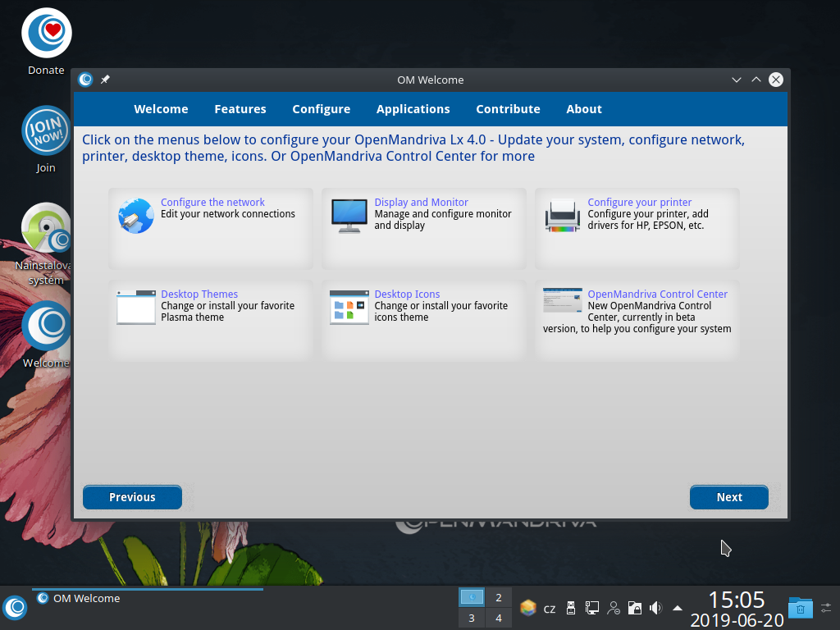Click the Configure your printer link

coord(640,202)
